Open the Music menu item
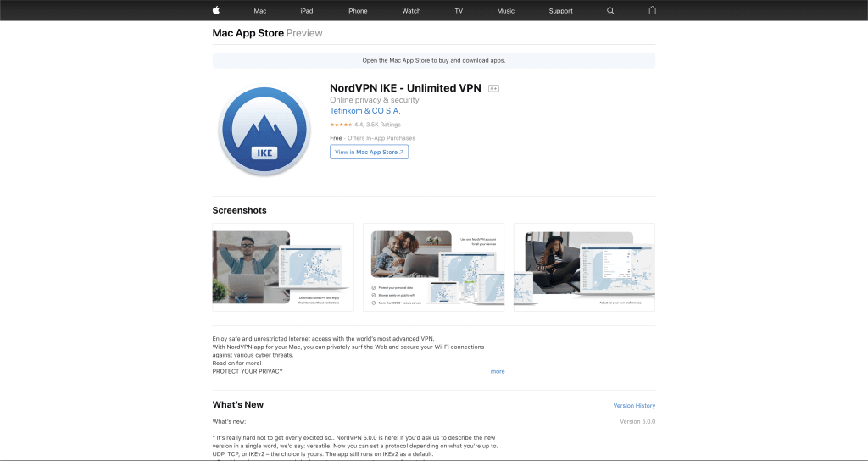Screen dimensions: 868x461 (x=505, y=11)
